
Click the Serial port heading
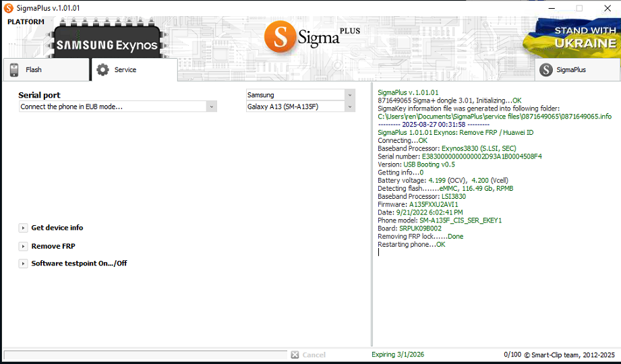(x=39, y=95)
